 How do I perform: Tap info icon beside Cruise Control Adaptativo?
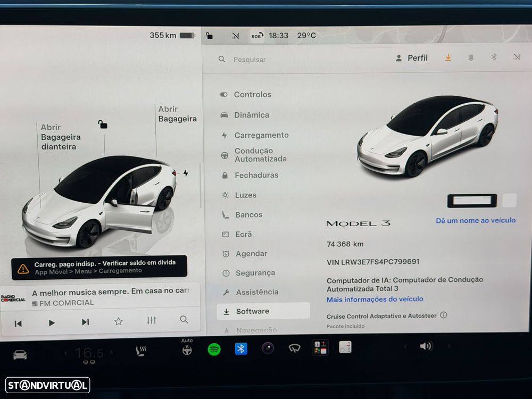(x=444, y=315)
